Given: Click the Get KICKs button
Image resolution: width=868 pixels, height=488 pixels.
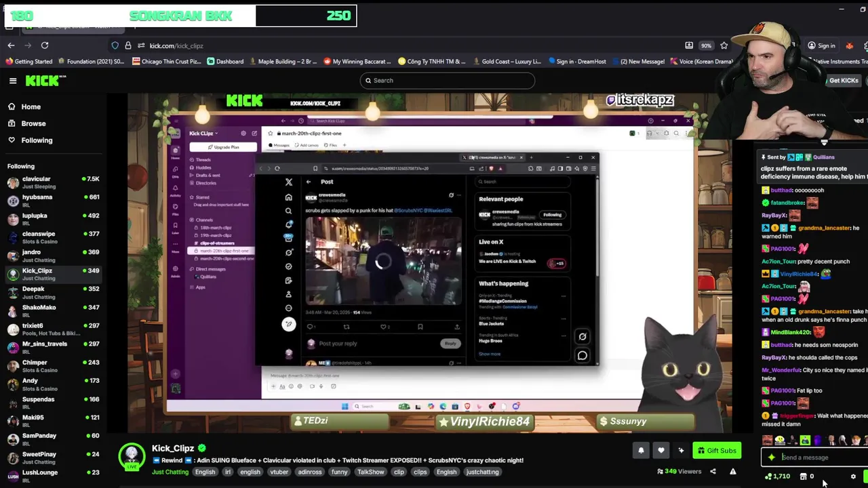Looking at the screenshot, I should tap(843, 81).
